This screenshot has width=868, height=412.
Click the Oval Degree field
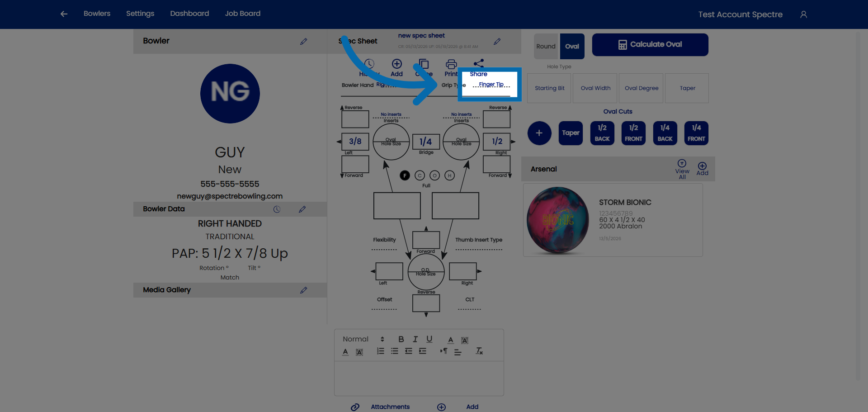pyautogui.click(x=642, y=88)
